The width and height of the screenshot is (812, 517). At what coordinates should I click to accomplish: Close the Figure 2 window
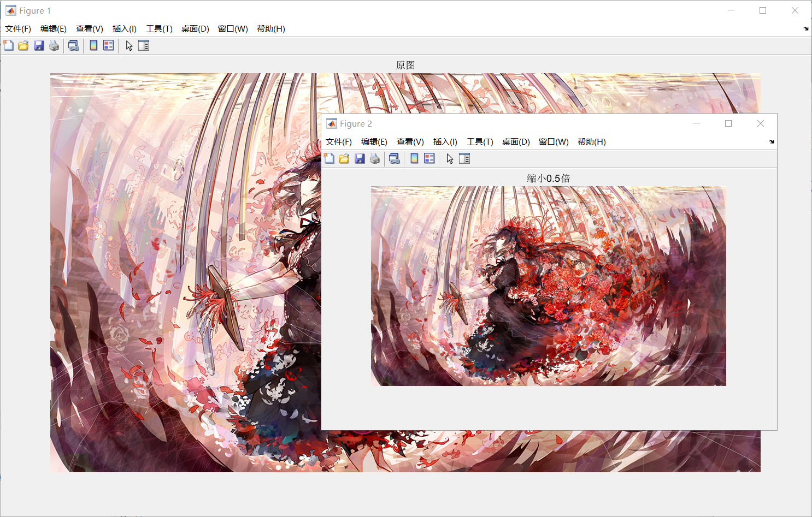pos(761,123)
